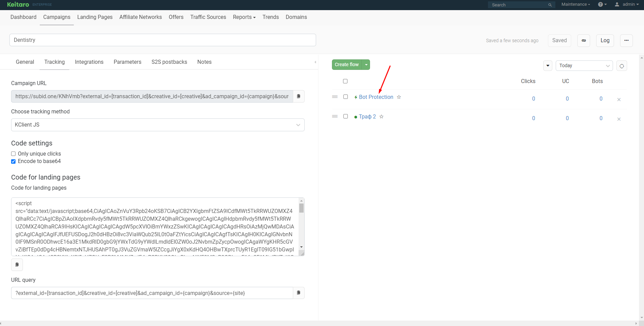Refresh the flow statistics
Viewport: 644px width, 326px height.
point(622,66)
